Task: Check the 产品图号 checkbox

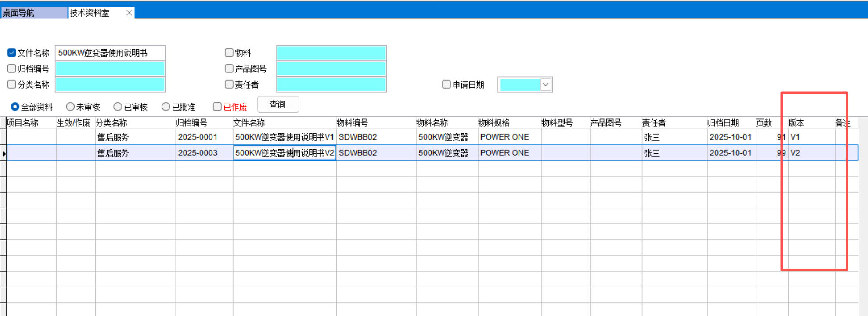Action: click(229, 68)
